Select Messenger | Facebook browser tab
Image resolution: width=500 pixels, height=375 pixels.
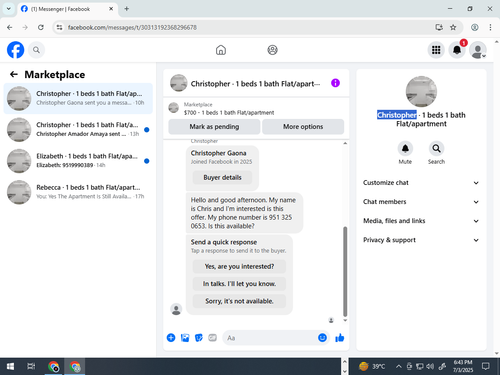[x=67, y=9]
